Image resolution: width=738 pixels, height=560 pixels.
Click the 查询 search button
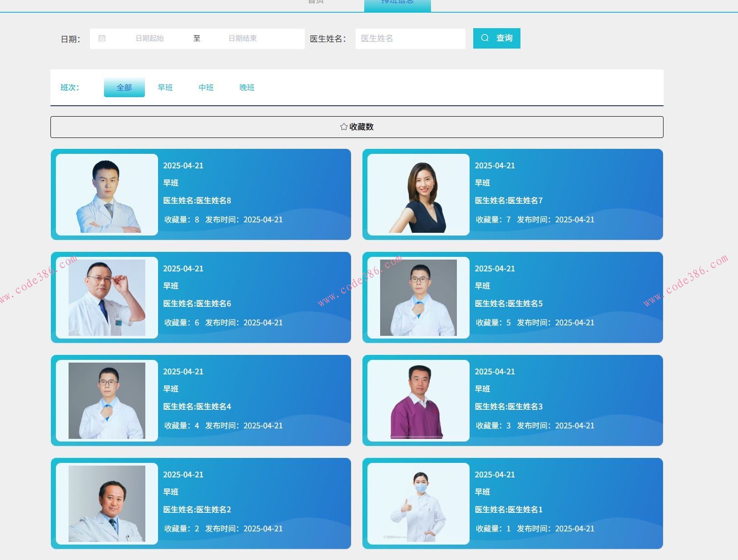496,38
